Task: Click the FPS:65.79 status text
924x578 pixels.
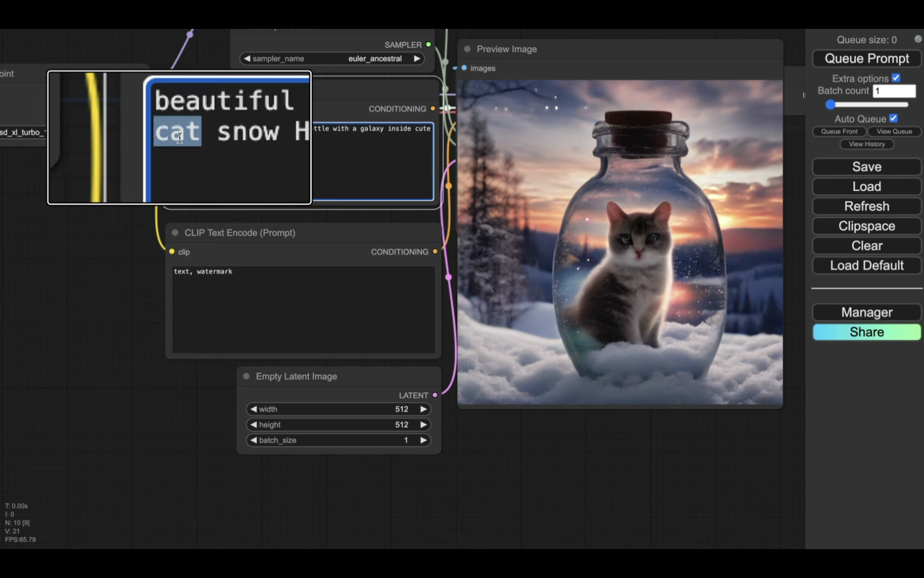Action: [x=20, y=539]
